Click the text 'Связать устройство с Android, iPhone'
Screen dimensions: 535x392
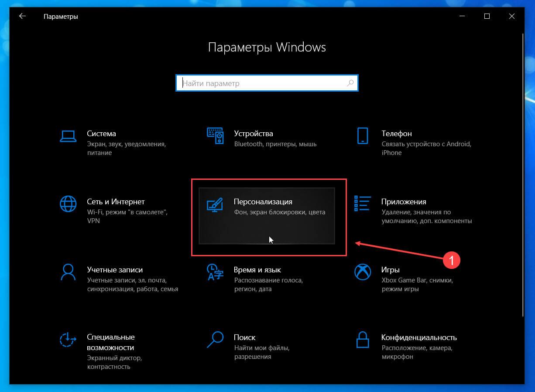click(x=426, y=148)
